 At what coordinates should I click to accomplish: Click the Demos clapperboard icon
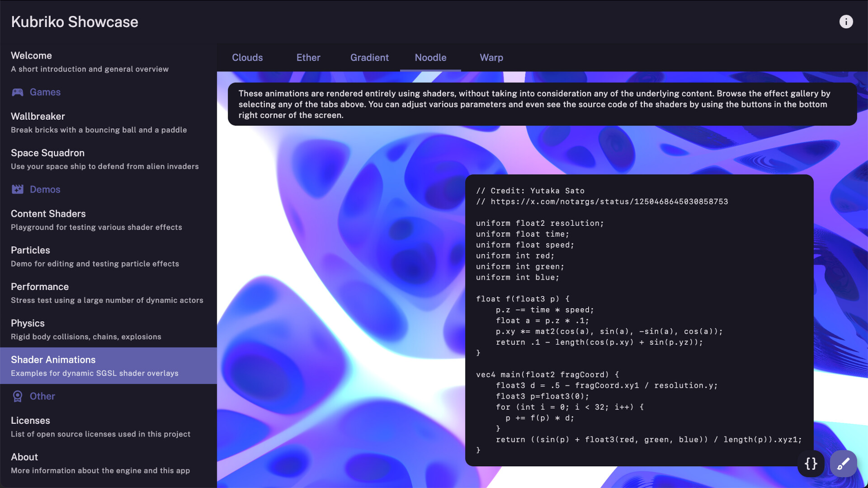click(18, 189)
